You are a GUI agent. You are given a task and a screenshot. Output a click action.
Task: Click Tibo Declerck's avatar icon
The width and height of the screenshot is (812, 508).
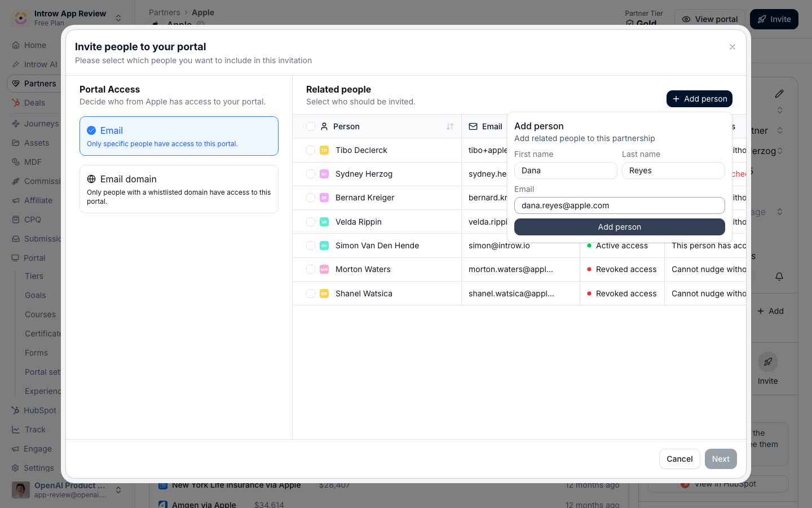click(x=324, y=150)
